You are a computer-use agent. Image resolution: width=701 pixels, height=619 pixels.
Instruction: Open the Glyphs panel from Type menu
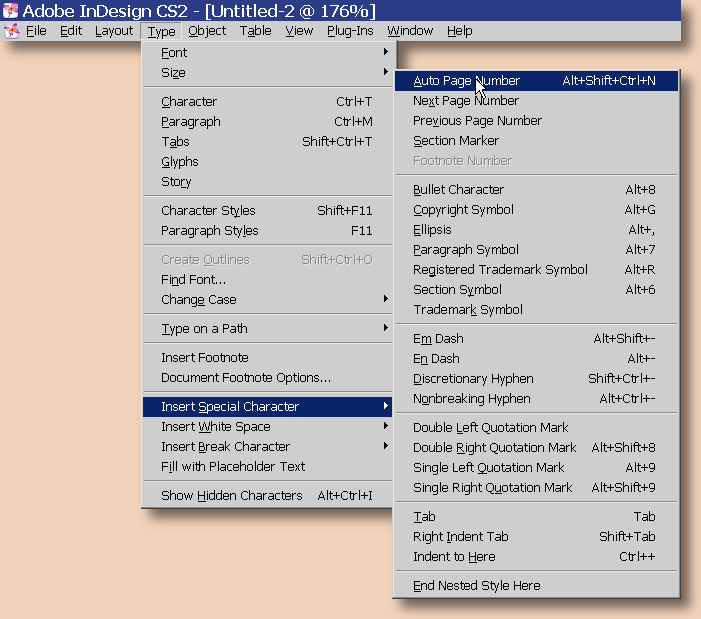click(180, 161)
